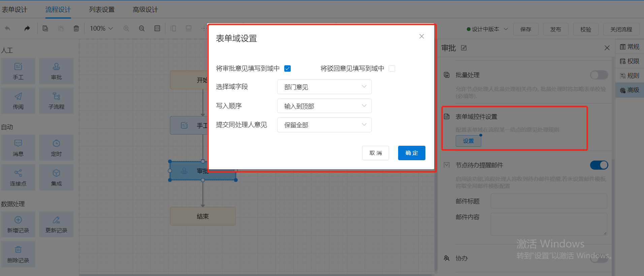Click the 校验 validate button
644x276 pixels.
pos(586,29)
